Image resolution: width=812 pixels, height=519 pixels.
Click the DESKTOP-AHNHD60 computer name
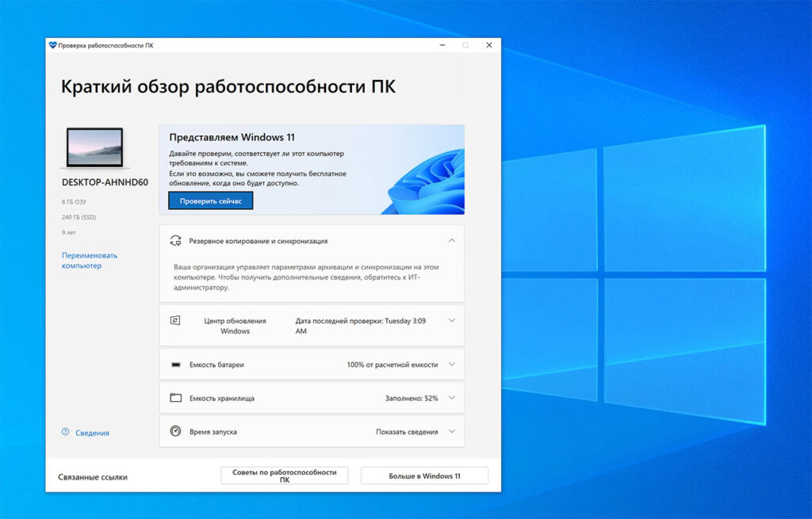point(105,182)
